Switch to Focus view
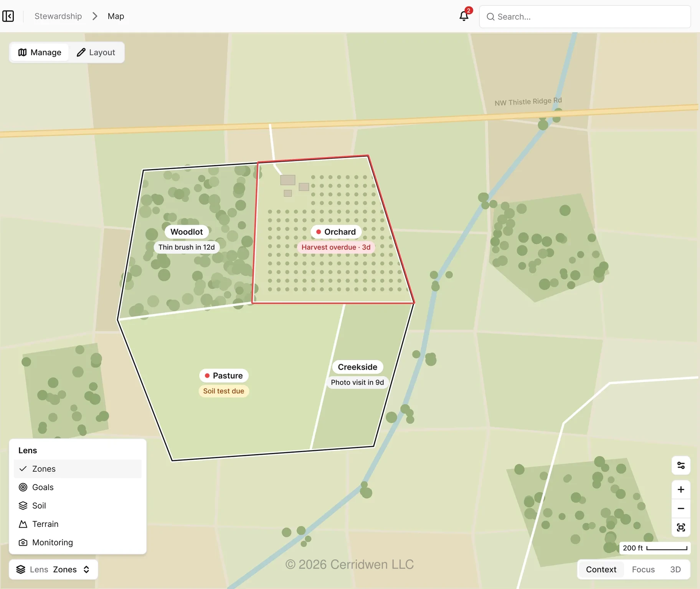700x589 pixels. [643, 569]
